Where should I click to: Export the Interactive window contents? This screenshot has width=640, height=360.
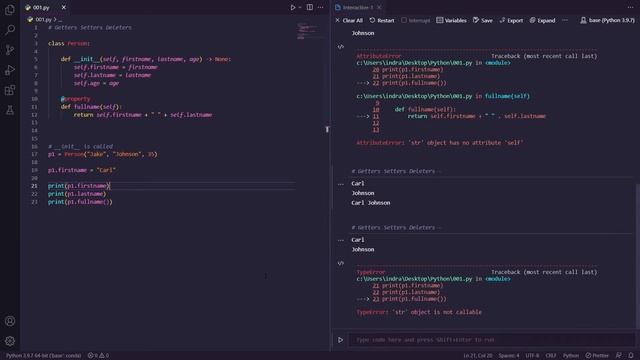[511, 20]
